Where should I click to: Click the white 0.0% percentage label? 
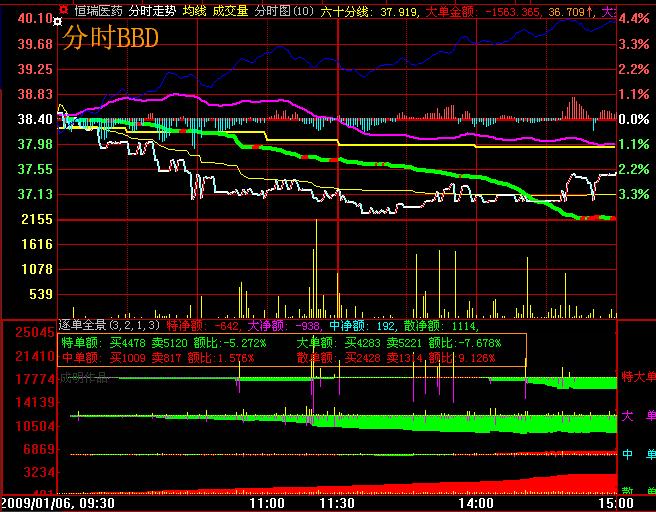[634, 119]
